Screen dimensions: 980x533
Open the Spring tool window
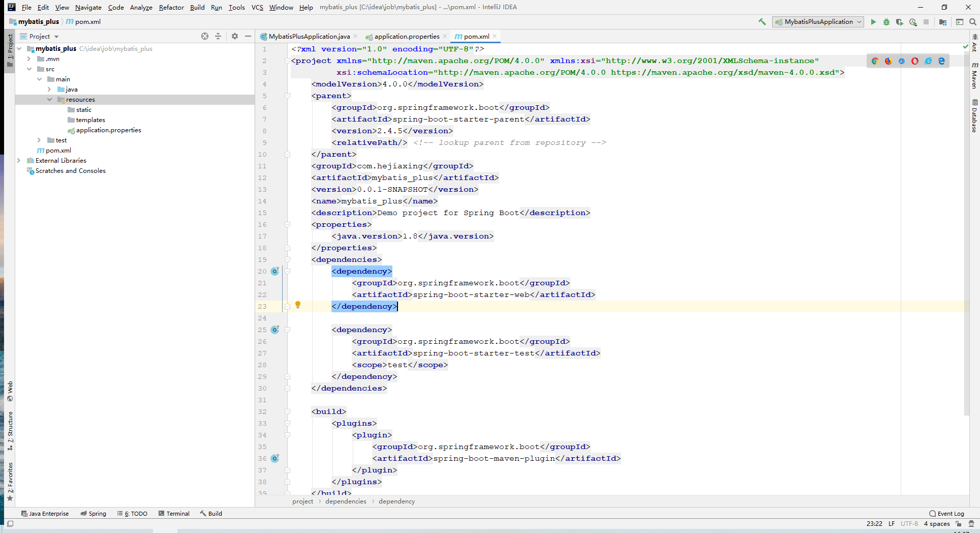tap(93, 514)
